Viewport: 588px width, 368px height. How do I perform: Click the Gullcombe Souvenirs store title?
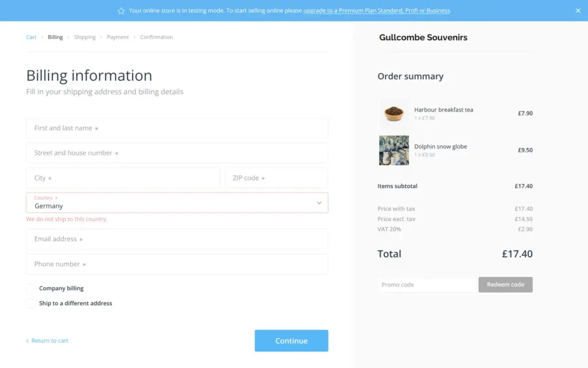[423, 37]
